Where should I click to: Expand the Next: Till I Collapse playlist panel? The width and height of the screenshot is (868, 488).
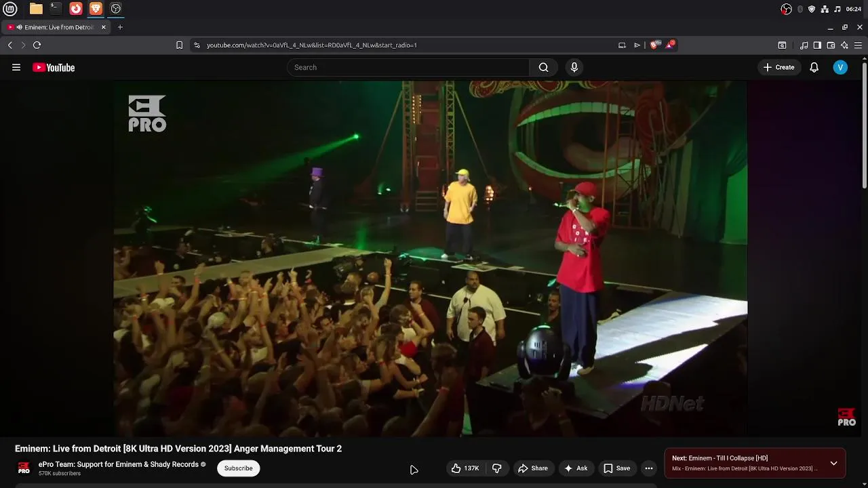(833, 464)
